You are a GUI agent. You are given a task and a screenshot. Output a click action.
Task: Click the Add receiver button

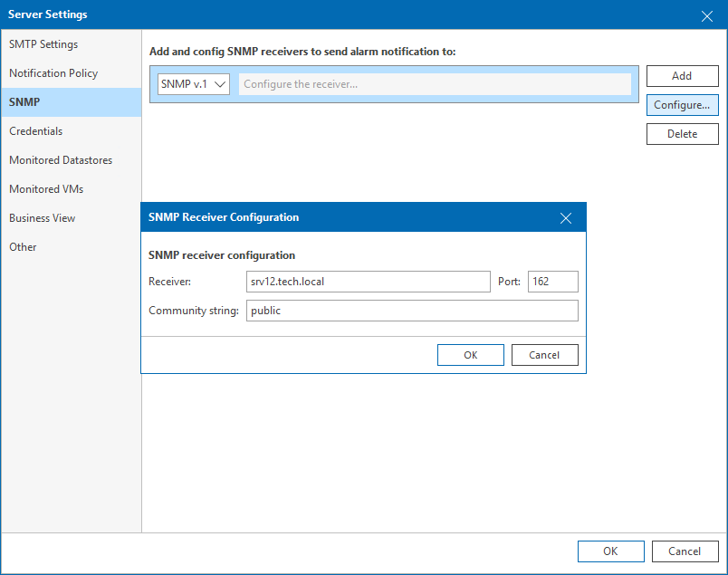tap(682, 76)
